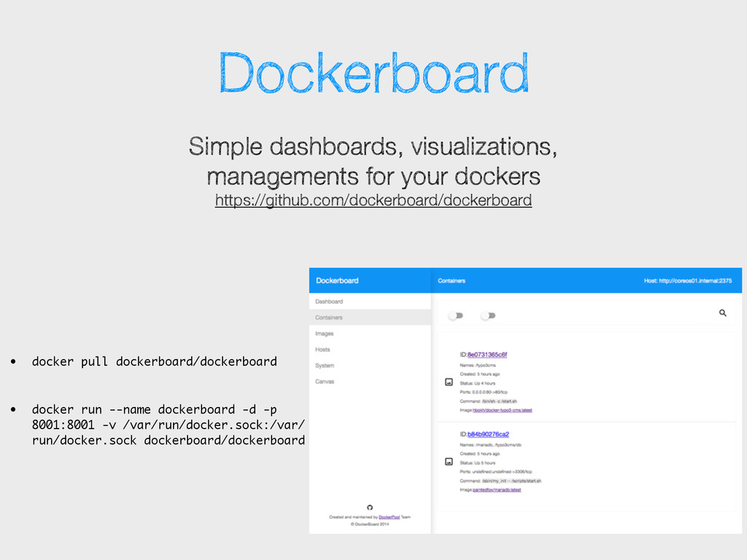The height and width of the screenshot is (560, 747).
Task: Open Canvas in the sidebar
Action: [370, 381]
